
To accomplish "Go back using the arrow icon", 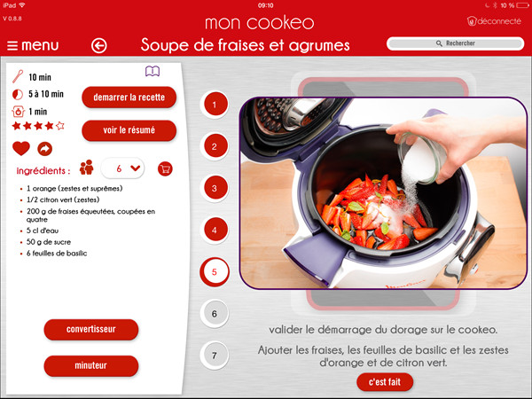I will pos(98,46).
